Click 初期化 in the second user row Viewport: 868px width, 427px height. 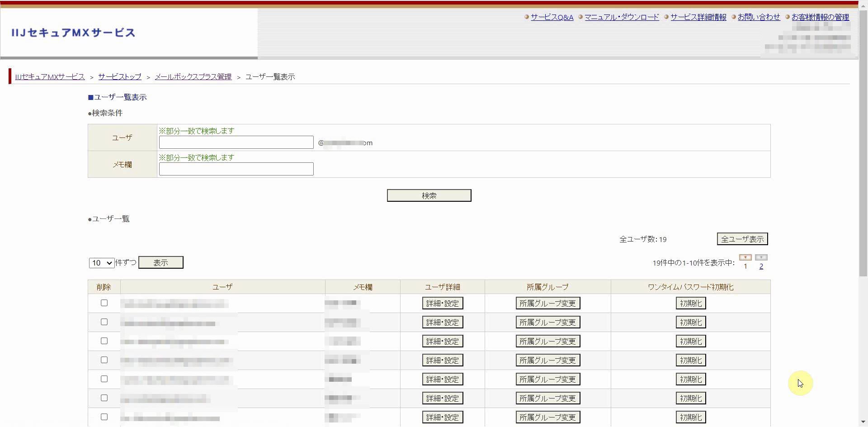point(691,322)
